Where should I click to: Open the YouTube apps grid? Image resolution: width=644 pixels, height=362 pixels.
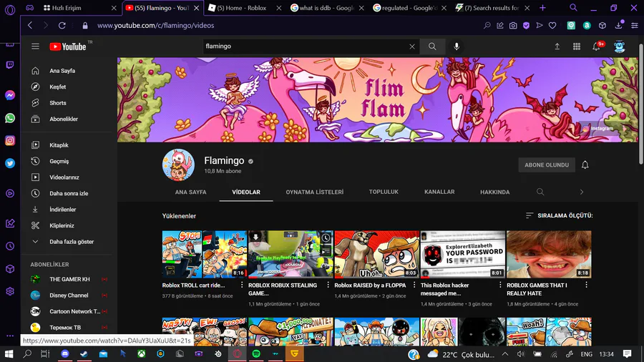click(x=577, y=47)
